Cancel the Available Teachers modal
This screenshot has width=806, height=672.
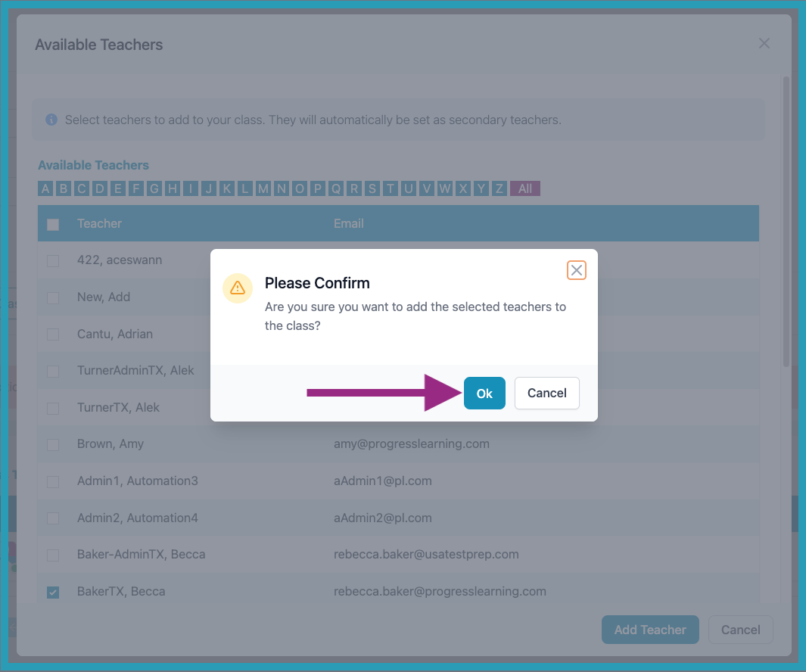point(741,630)
